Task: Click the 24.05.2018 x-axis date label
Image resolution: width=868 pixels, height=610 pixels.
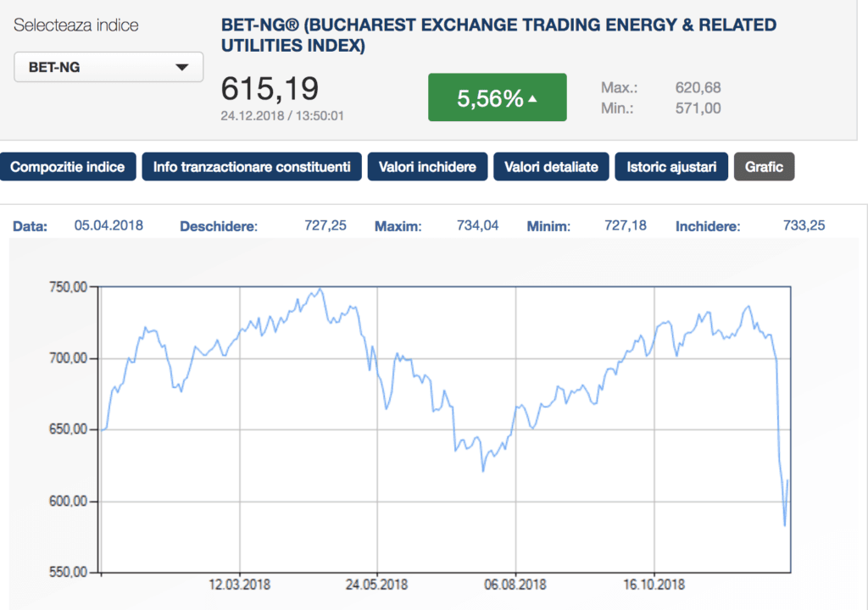Action: (377, 585)
